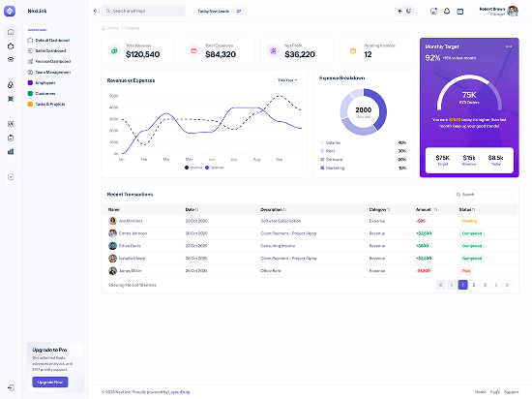
Task: Open the notifications bell icon
Action: (x=447, y=12)
